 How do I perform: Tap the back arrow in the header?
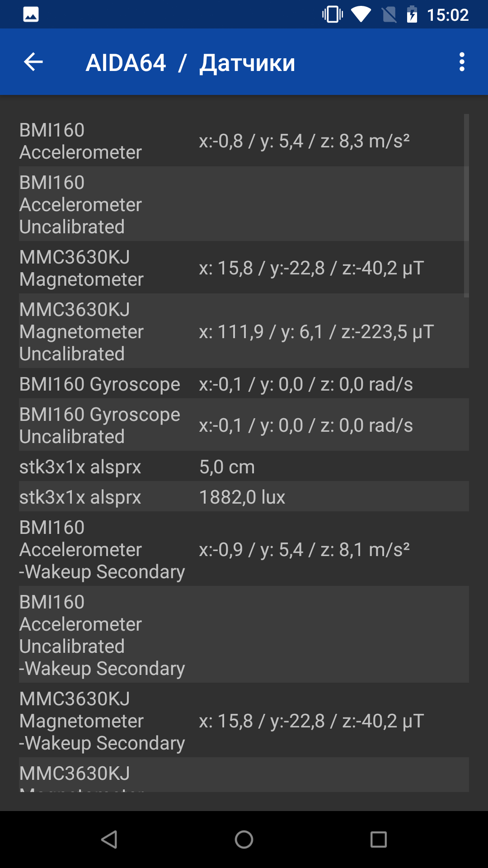click(33, 62)
